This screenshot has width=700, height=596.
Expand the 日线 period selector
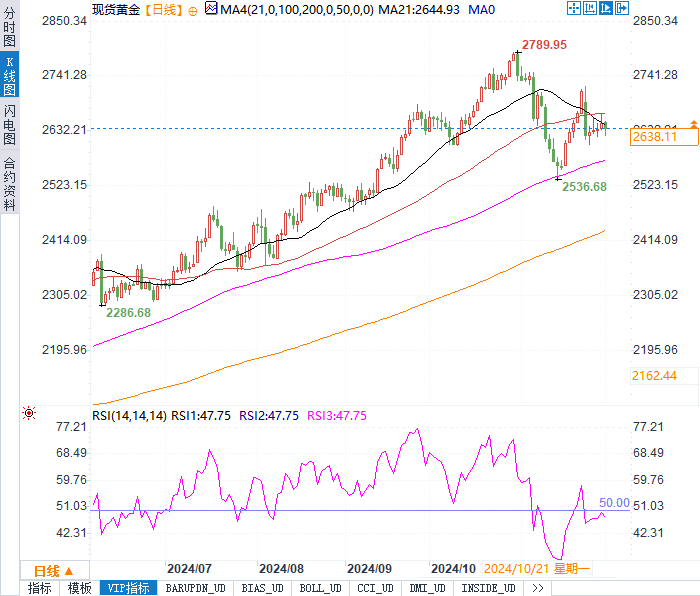pyautogui.click(x=54, y=571)
